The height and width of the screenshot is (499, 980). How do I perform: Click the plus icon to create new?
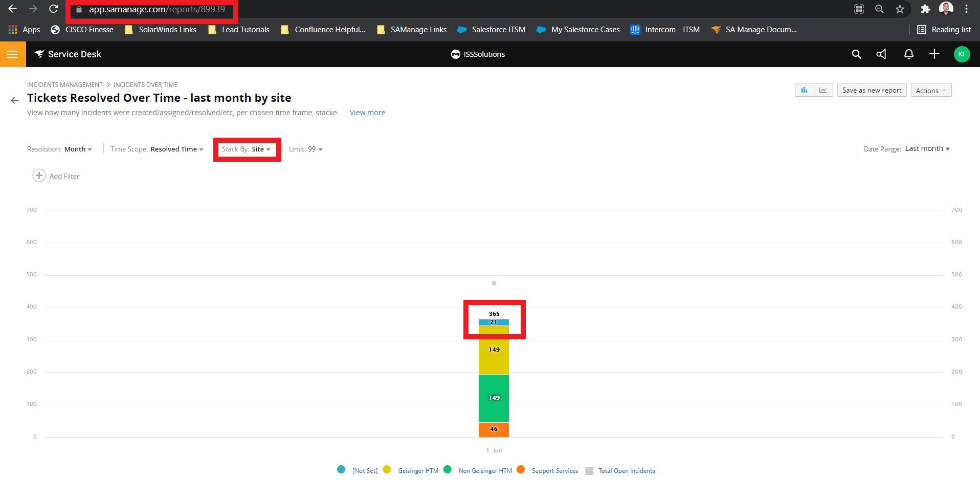(x=934, y=54)
